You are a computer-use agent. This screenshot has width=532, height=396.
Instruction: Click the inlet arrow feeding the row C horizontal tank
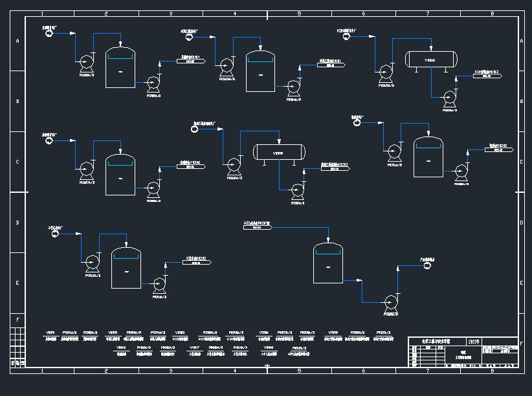[x=194, y=129]
